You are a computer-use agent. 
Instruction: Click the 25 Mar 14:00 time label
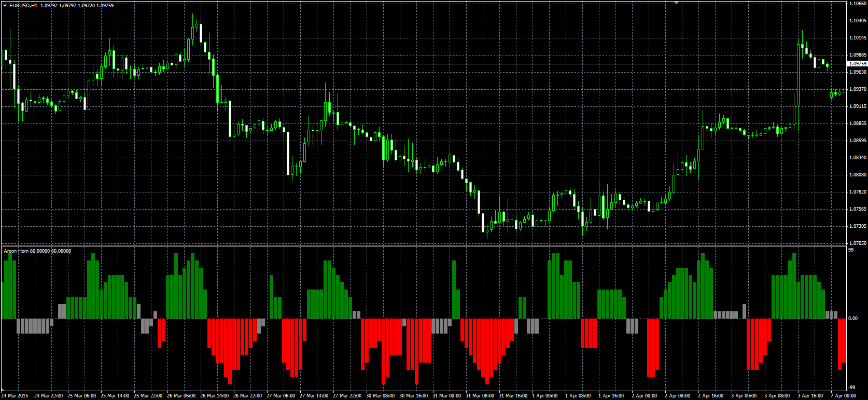click(115, 396)
